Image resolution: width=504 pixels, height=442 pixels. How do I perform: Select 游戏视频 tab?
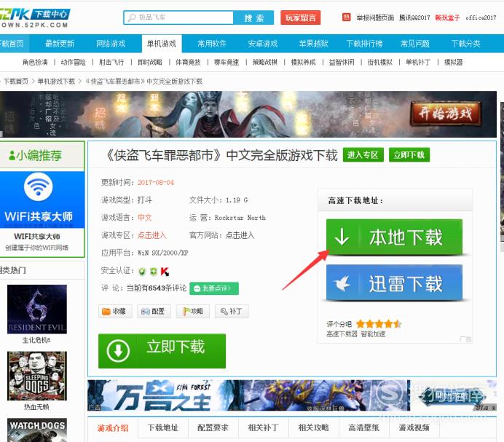[x=414, y=428]
